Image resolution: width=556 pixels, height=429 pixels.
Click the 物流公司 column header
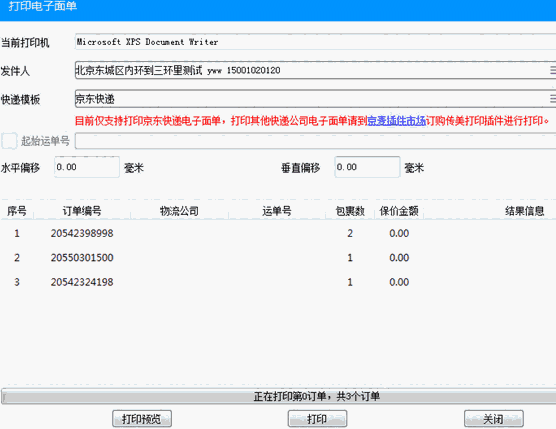[x=179, y=211]
